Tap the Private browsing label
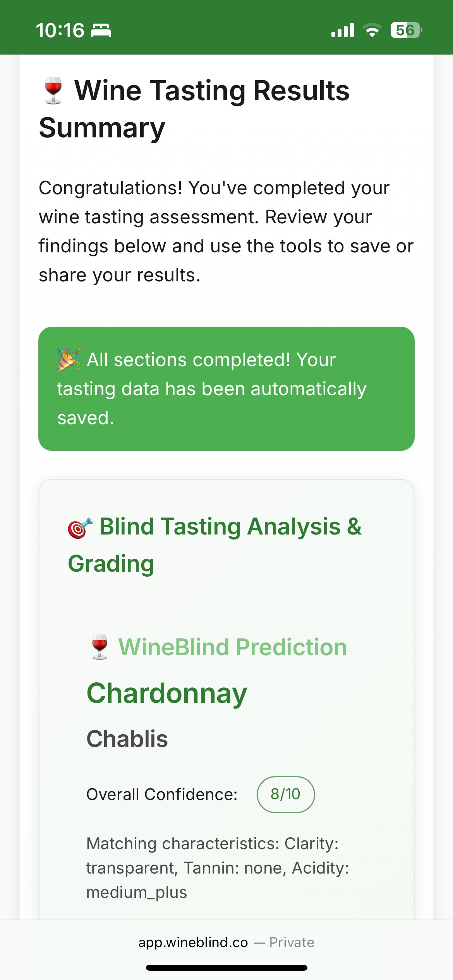 point(292,942)
